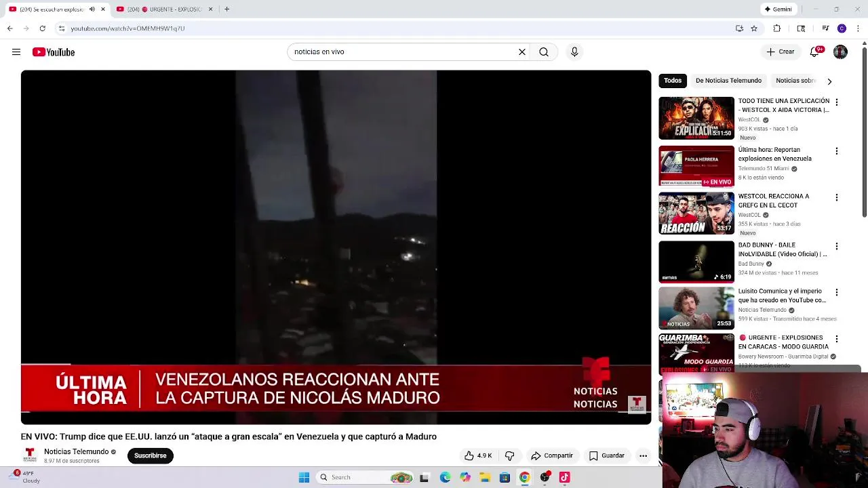Image resolution: width=868 pixels, height=488 pixels.
Task: Click in the 'noticias en vivo' search field
Action: [403, 52]
